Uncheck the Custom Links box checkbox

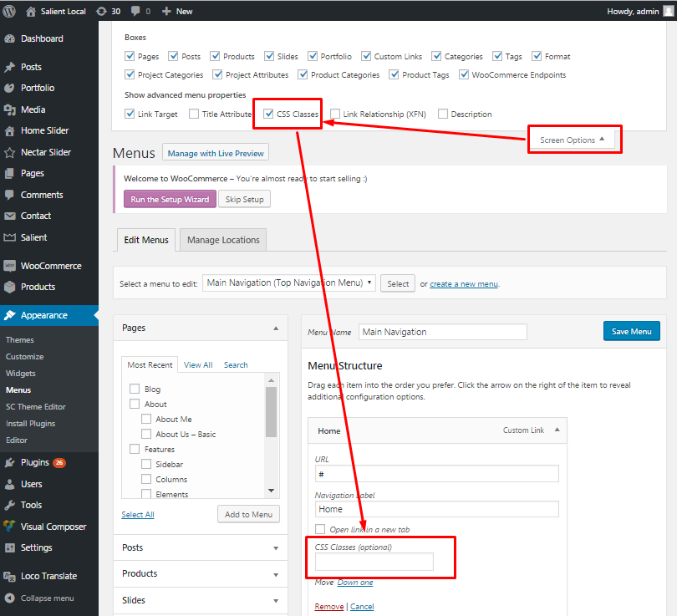pyautogui.click(x=366, y=56)
